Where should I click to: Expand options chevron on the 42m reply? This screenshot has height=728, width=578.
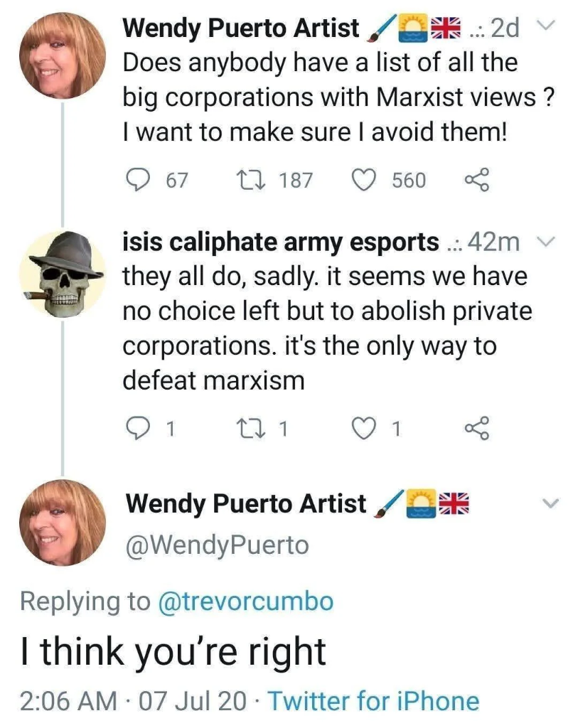[x=543, y=242]
